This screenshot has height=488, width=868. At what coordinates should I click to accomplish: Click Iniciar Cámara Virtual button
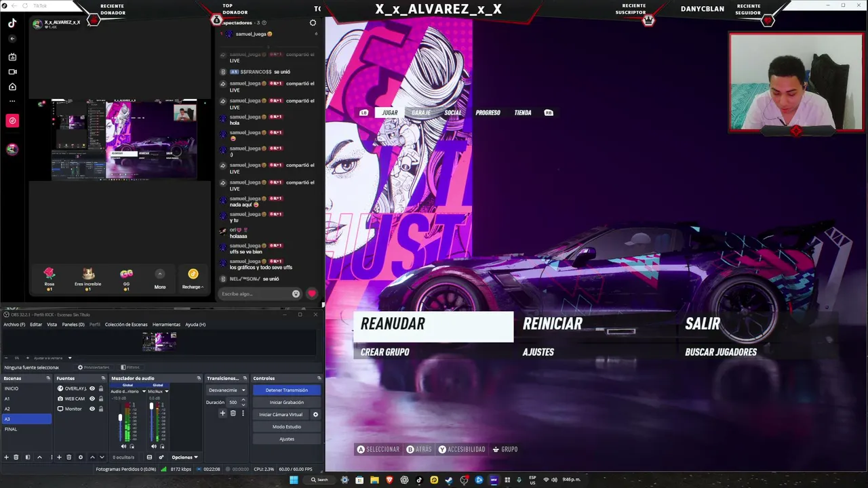(281, 415)
